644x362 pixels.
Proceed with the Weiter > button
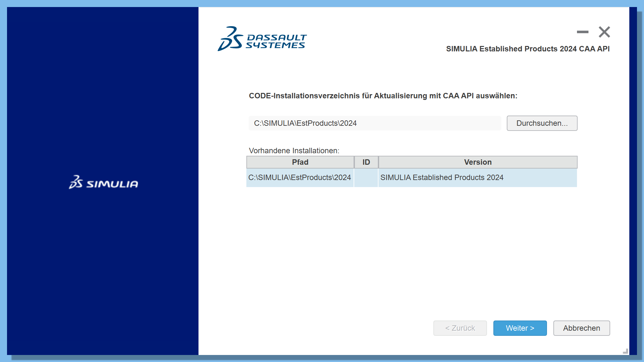[x=520, y=328]
